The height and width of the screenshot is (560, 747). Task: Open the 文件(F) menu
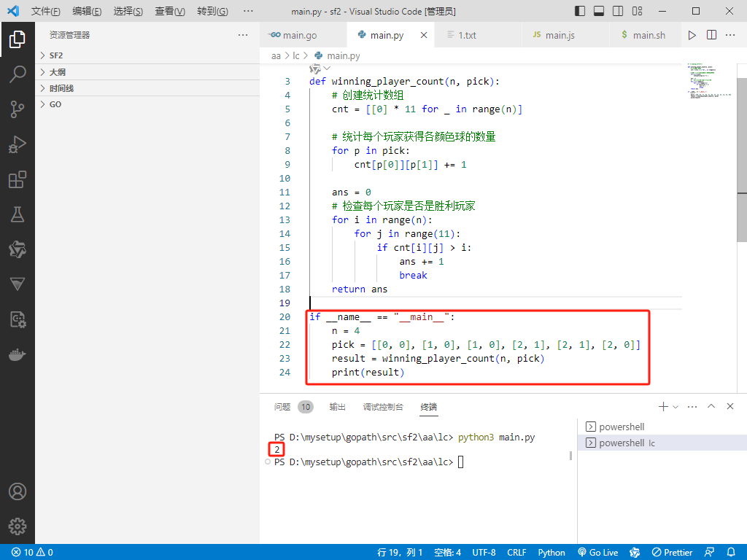tap(46, 11)
